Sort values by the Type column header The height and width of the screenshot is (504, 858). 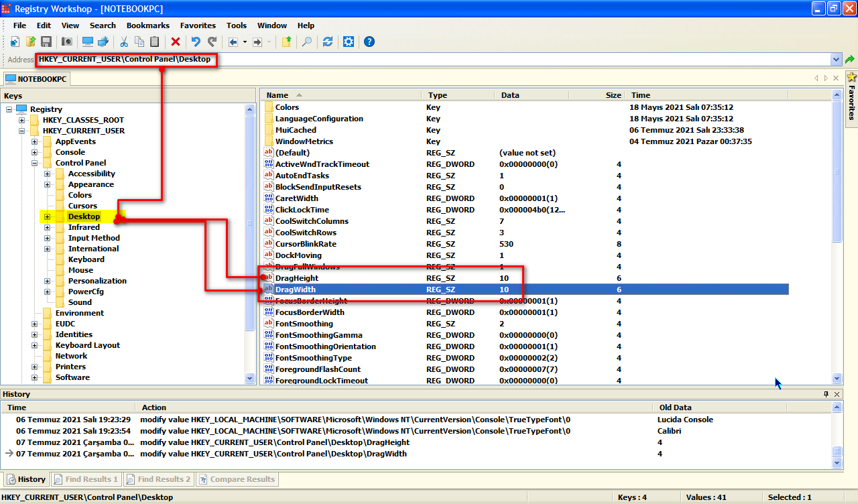[x=457, y=95]
